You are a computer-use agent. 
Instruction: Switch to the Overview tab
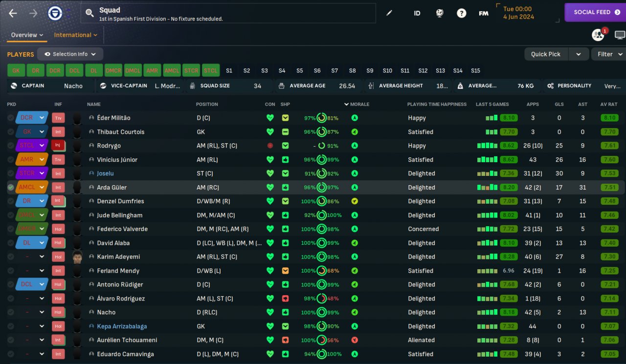pos(27,35)
